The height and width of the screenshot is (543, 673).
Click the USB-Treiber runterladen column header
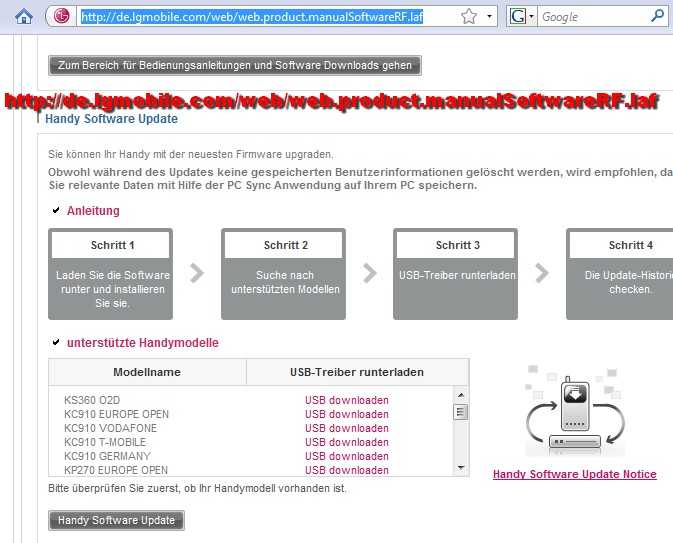pos(357,372)
